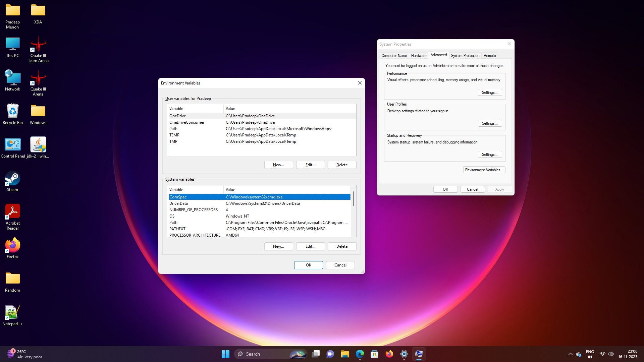The width and height of the screenshot is (644, 362).
Task: Open File Explorer from the taskbar
Action: [x=345, y=354]
